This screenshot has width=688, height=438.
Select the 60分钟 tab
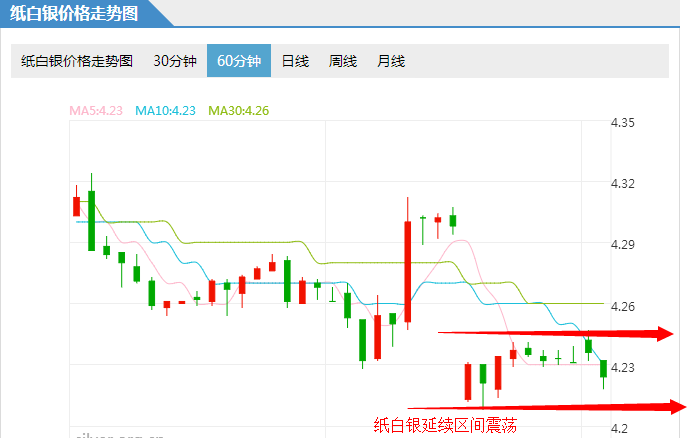tap(238, 61)
